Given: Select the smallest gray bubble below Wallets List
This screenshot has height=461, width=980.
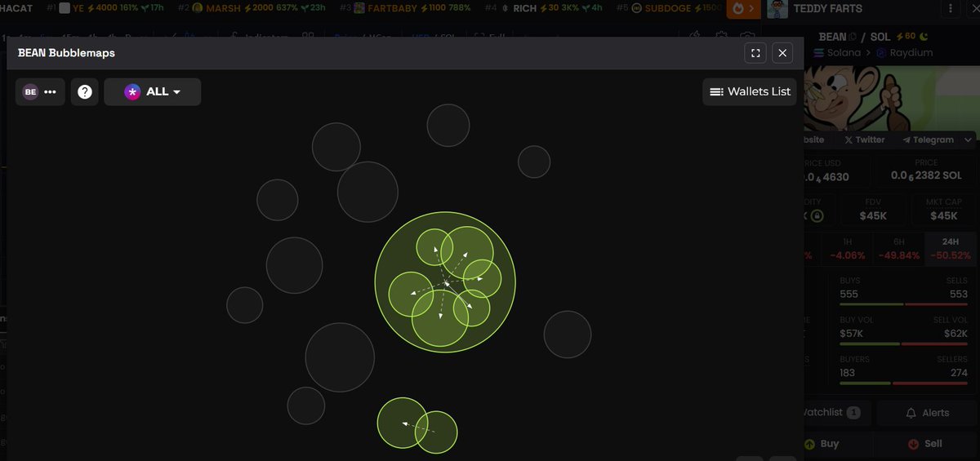Looking at the screenshot, I should pos(534,162).
